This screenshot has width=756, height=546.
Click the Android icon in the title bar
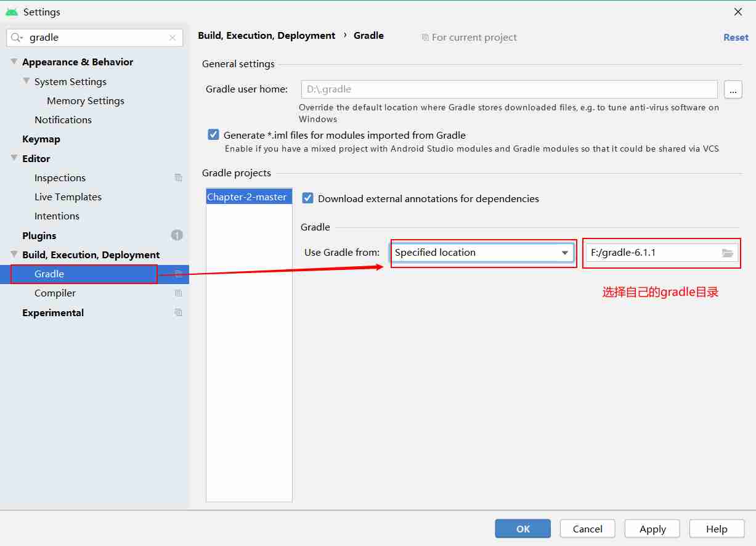point(12,12)
